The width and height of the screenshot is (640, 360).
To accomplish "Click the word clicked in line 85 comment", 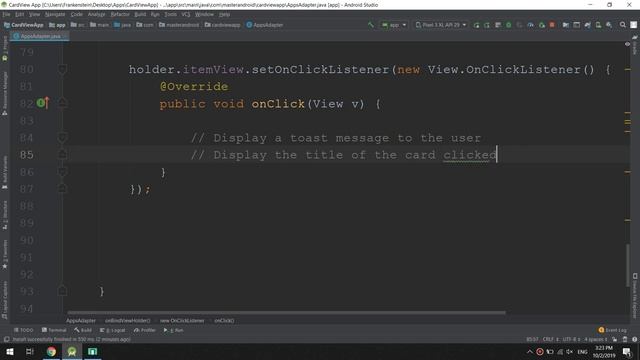I will point(469,155).
